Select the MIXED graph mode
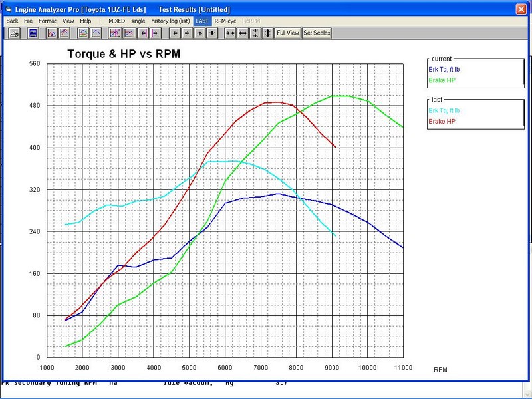532x399 pixels. (x=117, y=21)
